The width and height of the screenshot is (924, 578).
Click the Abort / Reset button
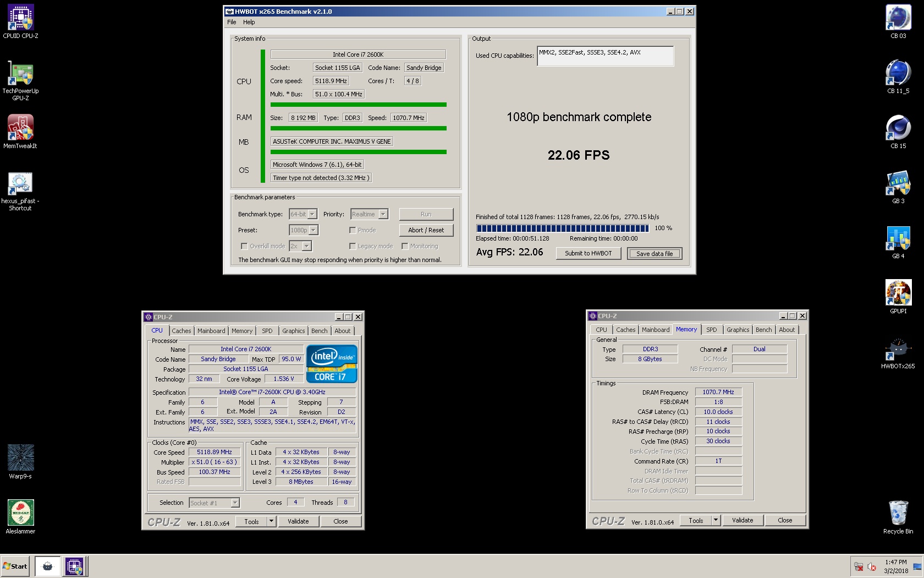(x=426, y=230)
